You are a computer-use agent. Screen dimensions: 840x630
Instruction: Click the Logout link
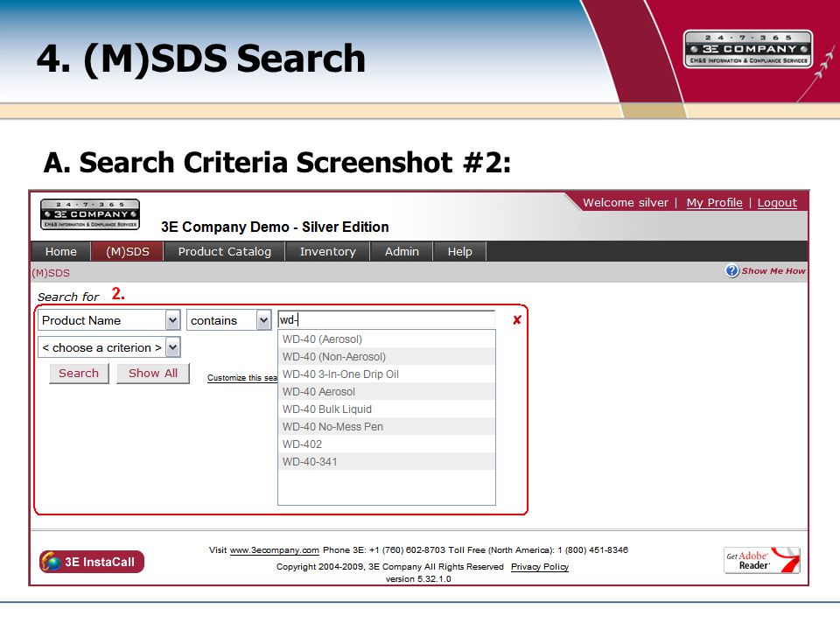point(777,202)
